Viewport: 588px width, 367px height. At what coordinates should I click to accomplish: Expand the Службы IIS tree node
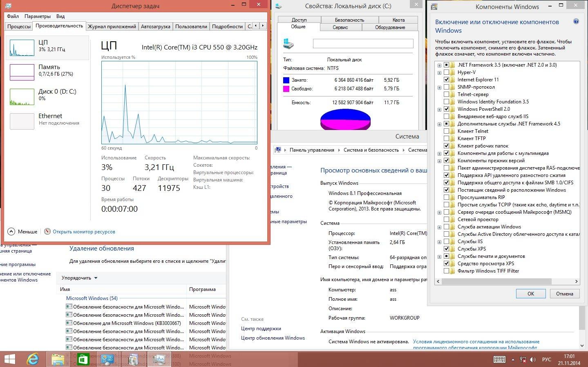[439, 242]
